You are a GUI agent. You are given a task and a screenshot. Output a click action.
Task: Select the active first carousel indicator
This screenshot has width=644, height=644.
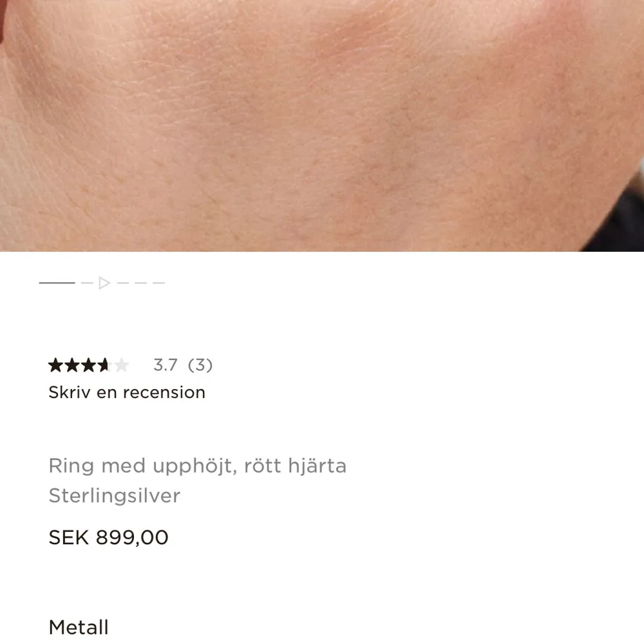pos(57,283)
